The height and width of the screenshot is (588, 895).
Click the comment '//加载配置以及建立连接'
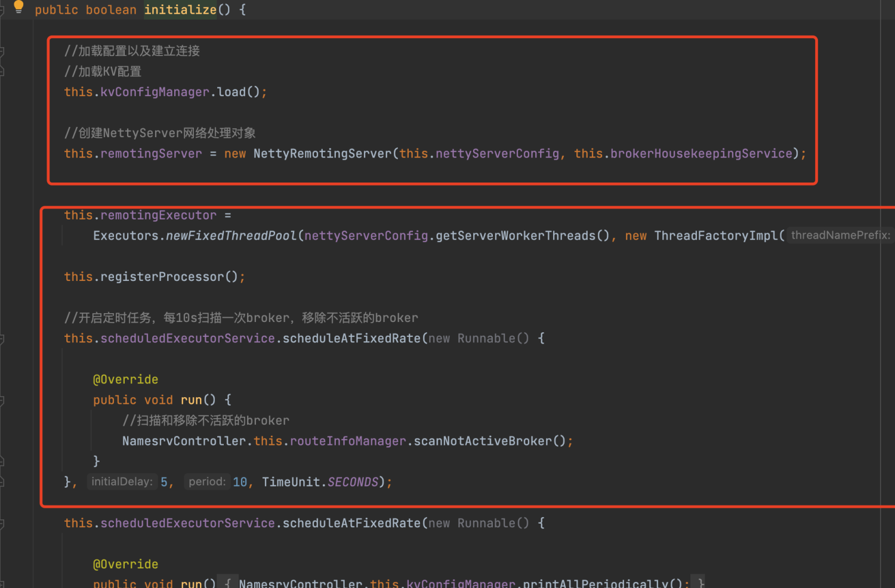132,51
